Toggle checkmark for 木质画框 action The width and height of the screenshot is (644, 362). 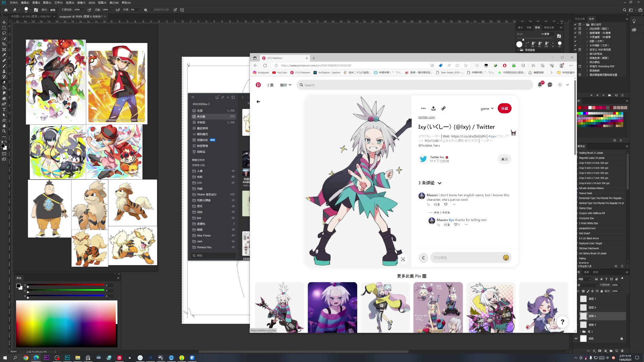click(575, 37)
